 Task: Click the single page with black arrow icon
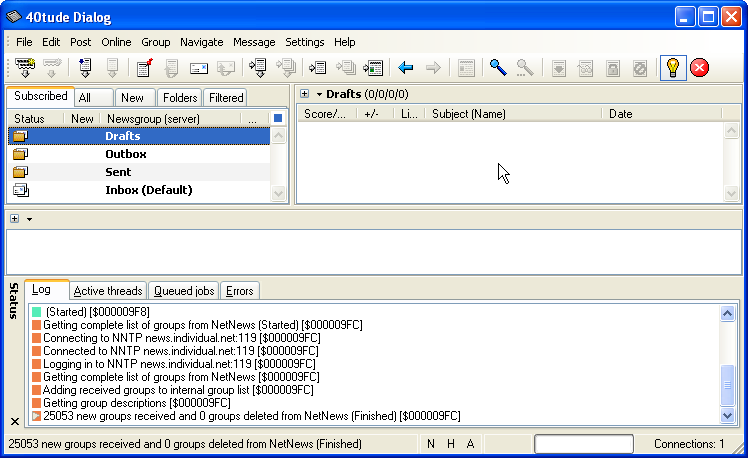tap(317, 68)
